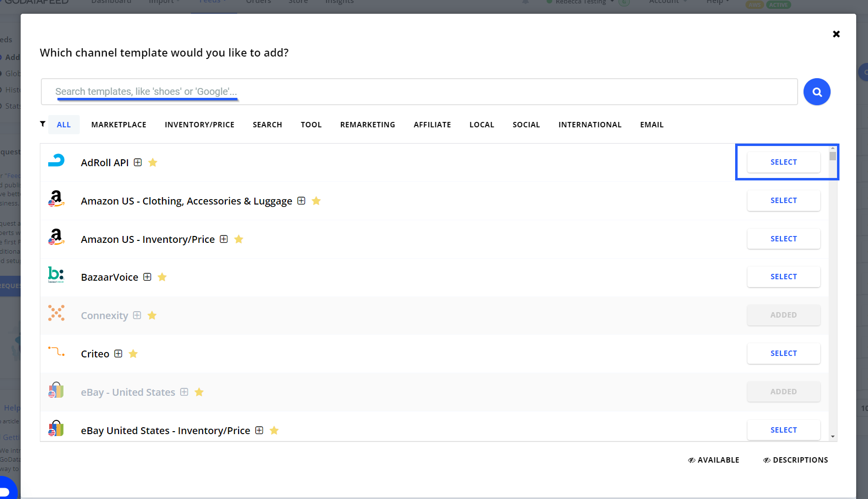Switch to the EMAIL tab
The height and width of the screenshot is (499, 868).
[x=651, y=125]
